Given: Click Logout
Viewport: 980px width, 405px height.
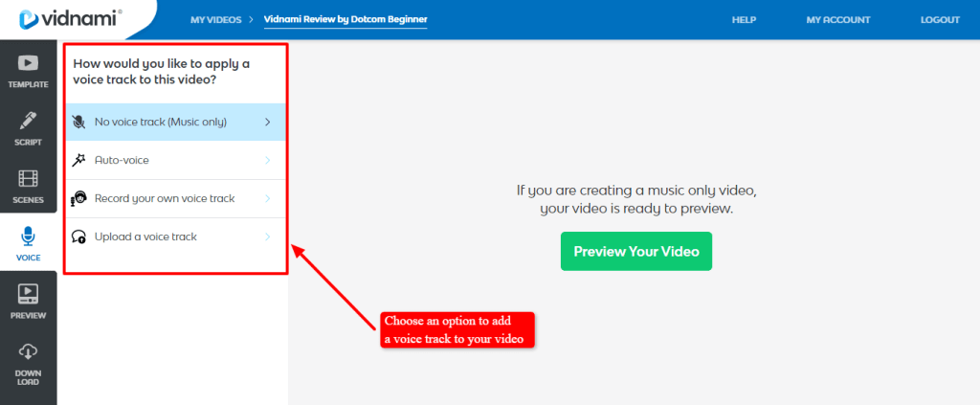Looking at the screenshot, I should [x=940, y=19].
